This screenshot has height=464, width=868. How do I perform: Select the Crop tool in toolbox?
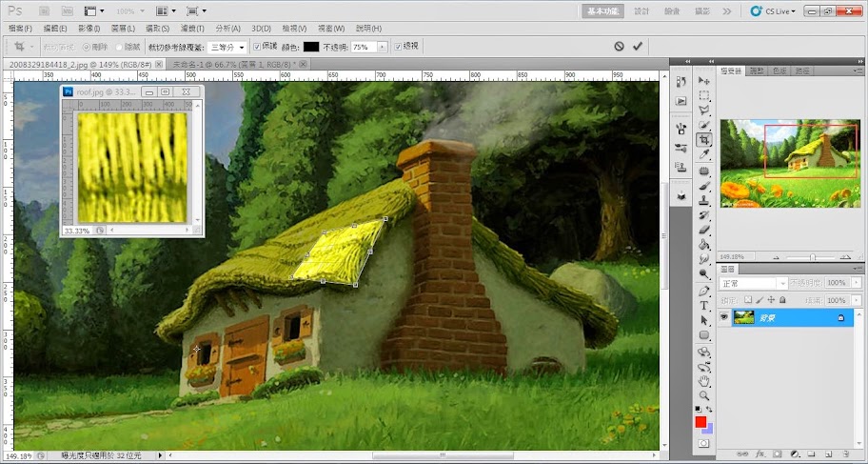tap(703, 140)
